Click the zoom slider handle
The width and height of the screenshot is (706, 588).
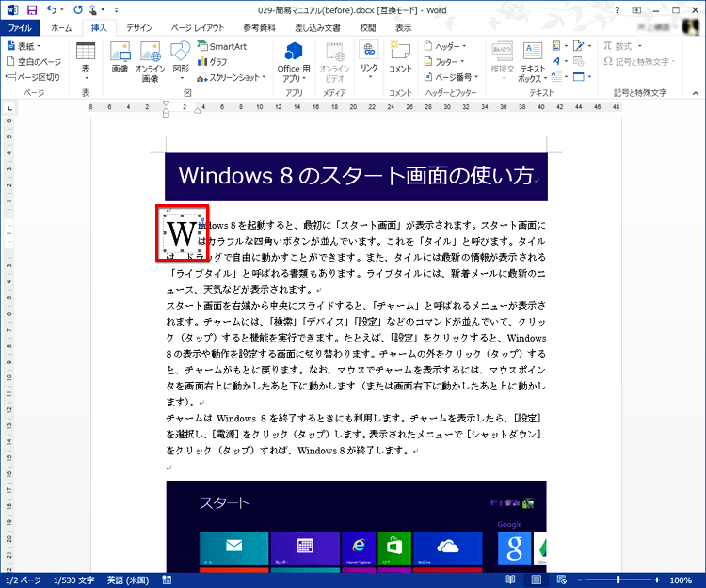(618, 580)
